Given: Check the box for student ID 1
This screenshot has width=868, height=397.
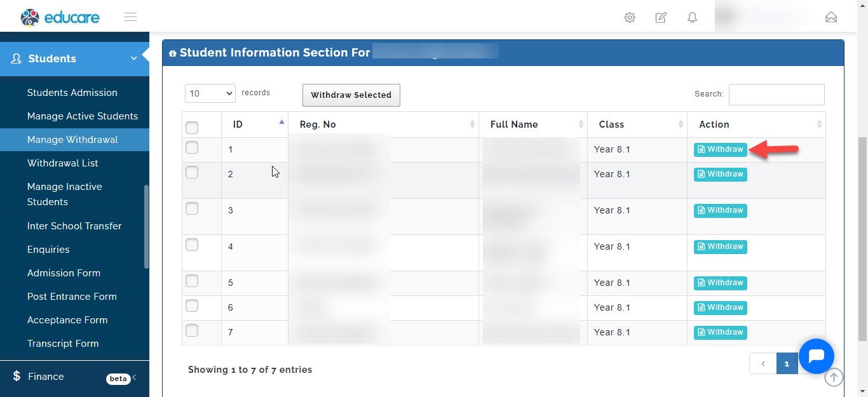Looking at the screenshot, I should tap(192, 147).
